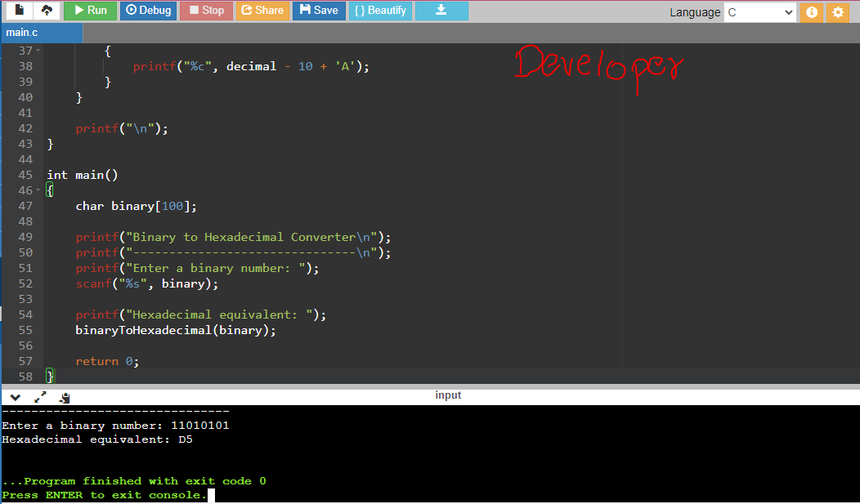This screenshot has height=504, width=860.
Task: Click the matching brace marker at line 58
Action: [x=50, y=377]
